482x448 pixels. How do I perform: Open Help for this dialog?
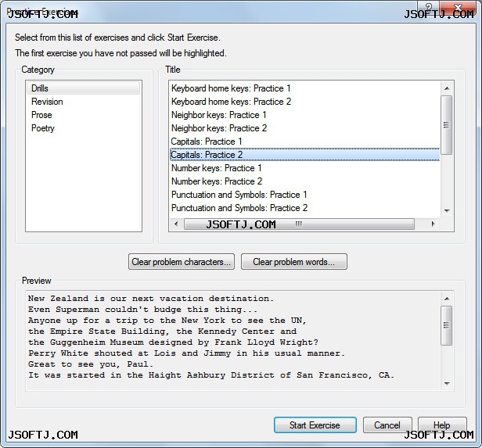(x=442, y=425)
